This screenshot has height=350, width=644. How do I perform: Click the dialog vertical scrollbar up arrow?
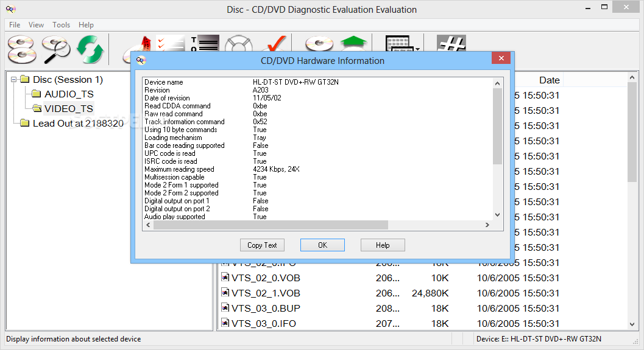point(497,83)
